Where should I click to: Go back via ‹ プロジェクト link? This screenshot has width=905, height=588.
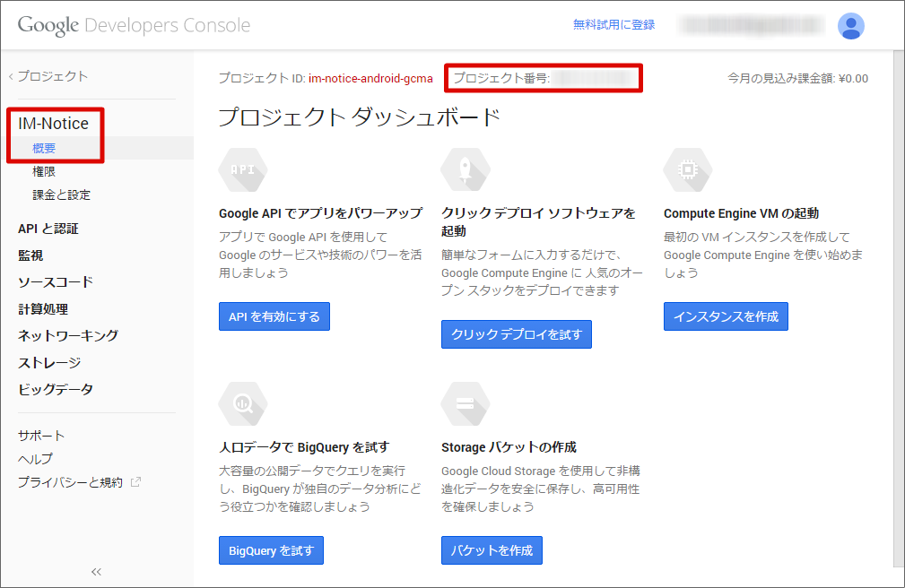pyautogui.click(x=48, y=76)
